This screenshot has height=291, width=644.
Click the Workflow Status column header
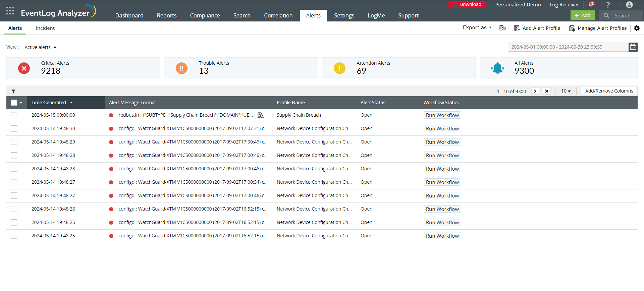441,103
